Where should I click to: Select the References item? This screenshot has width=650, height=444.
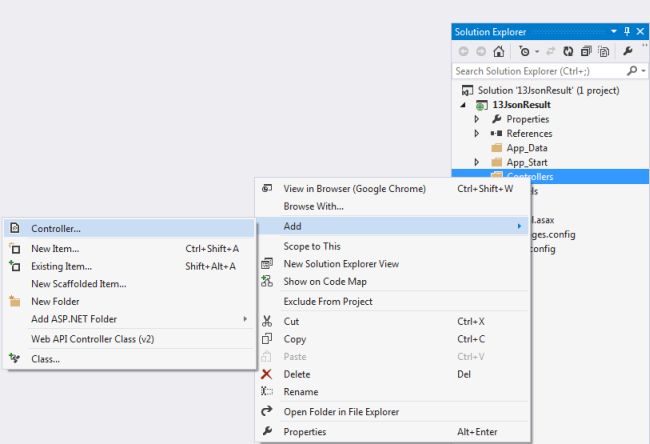[x=529, y=133]
